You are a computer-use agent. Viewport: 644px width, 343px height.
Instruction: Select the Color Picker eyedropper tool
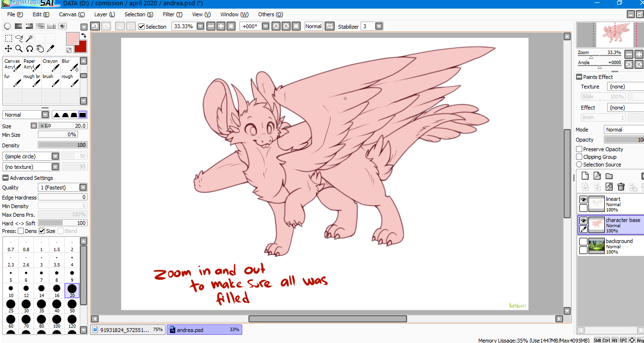tap(50, 48)
